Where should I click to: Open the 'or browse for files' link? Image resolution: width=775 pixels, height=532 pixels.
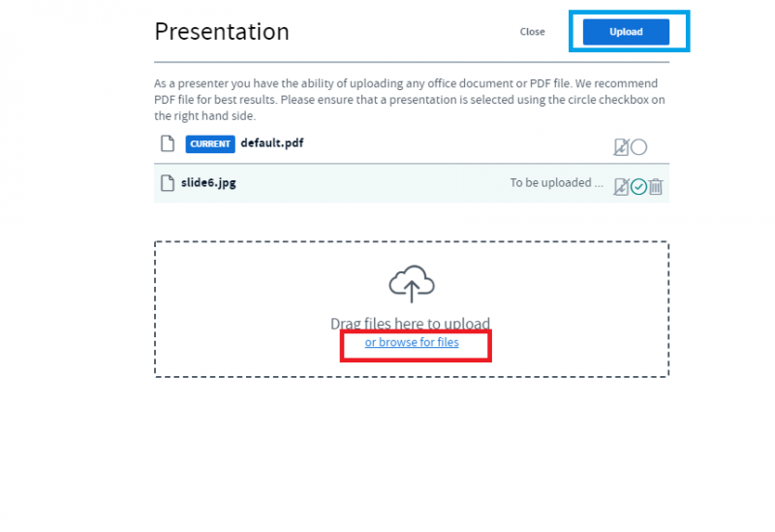click(412, 342)
